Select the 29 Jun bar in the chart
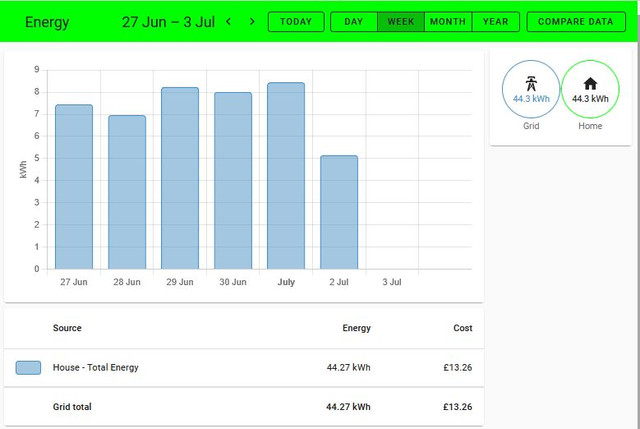 (180, 178)
